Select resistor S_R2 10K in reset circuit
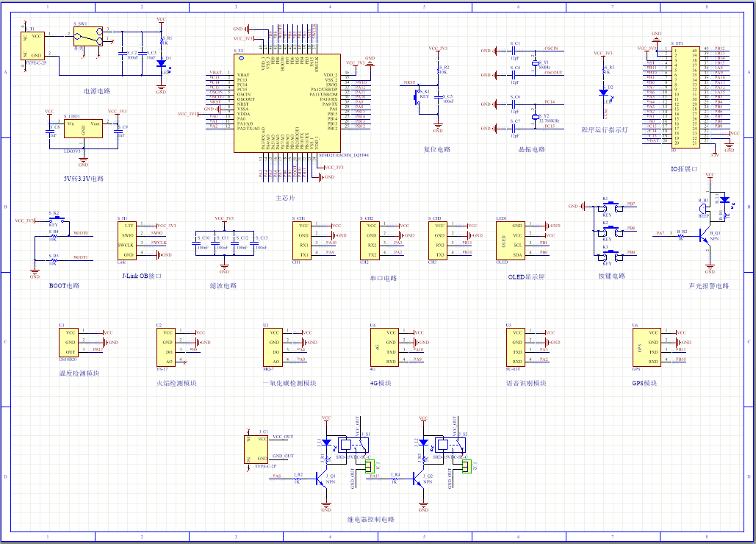The height and width of the screenshot is (544, 756). click(438, 71)
